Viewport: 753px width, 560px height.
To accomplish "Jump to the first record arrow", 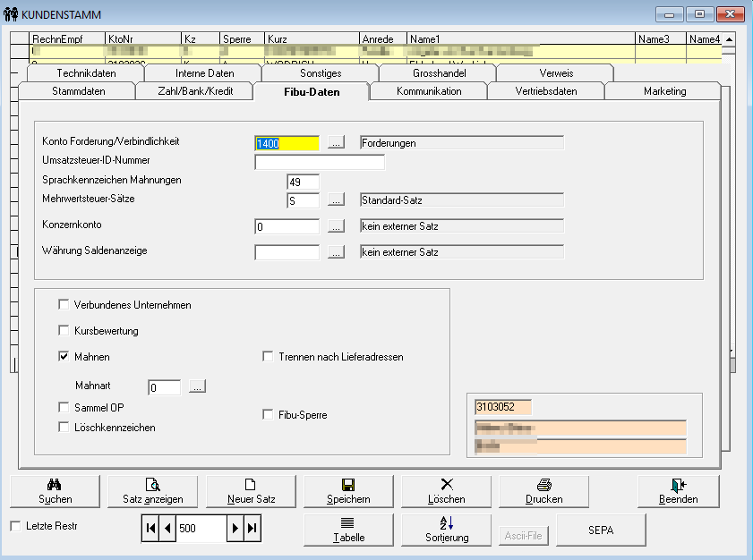I will pyautogui.click(x=150, y=529).
